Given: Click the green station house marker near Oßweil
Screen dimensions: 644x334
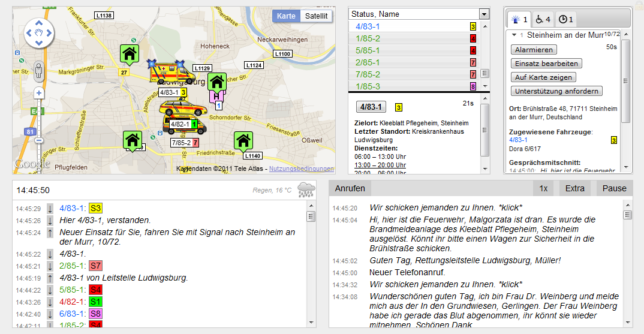Looking at the screenshot, I should (243, 142).
